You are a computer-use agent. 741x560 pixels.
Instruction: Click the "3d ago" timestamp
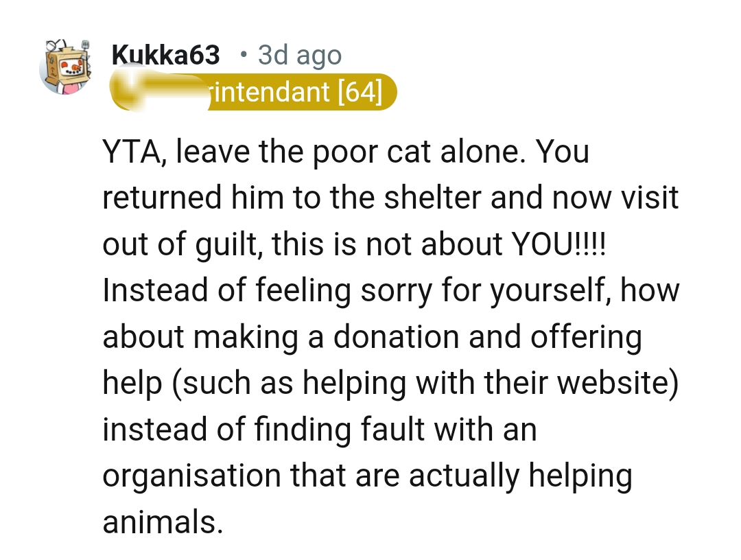(x=299, y=56)
